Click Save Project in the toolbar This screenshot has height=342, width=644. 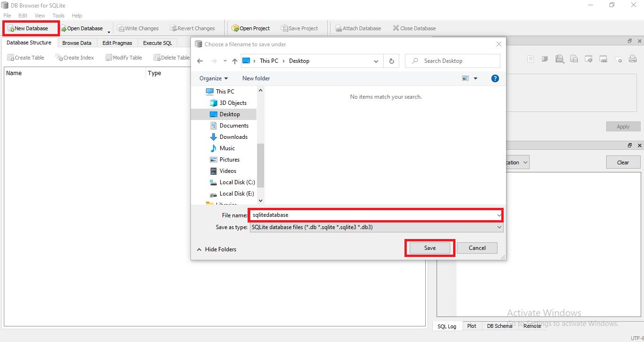(300, 28)
